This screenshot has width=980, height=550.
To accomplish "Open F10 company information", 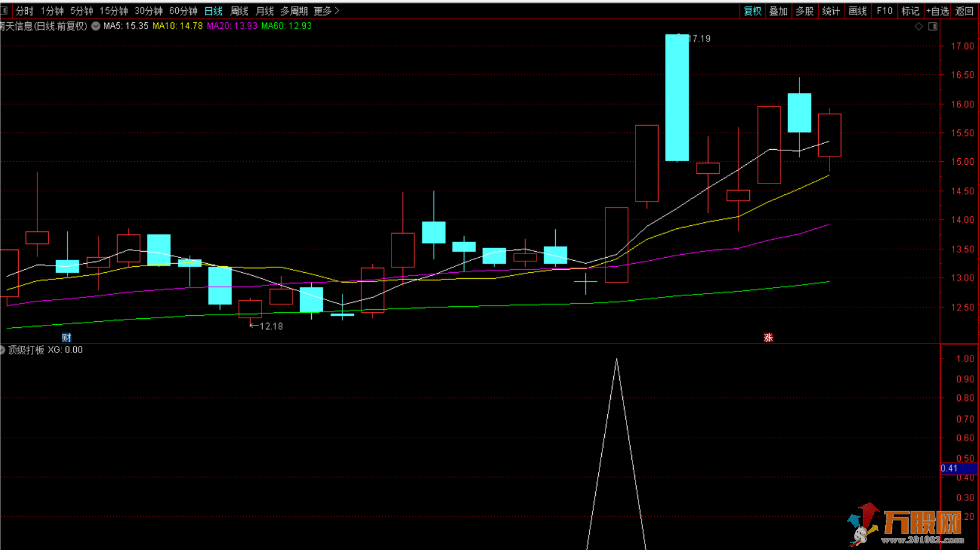I will pos(884,11).
